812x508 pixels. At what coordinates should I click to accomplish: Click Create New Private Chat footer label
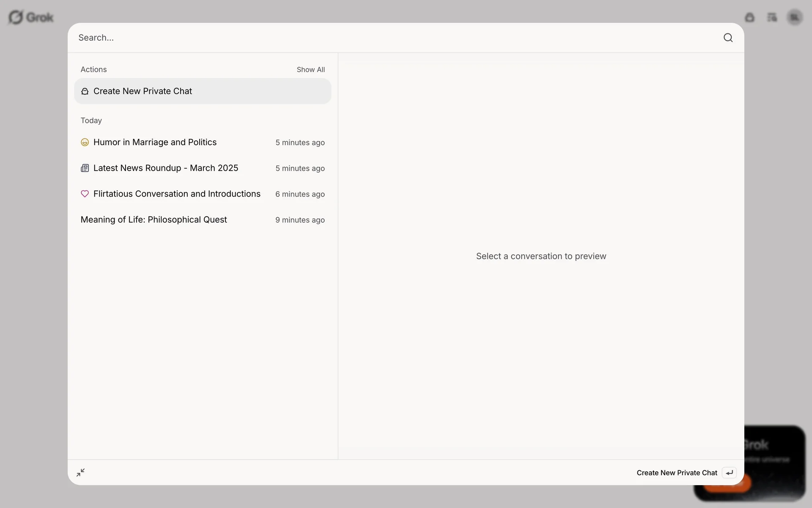pos(677,473)
